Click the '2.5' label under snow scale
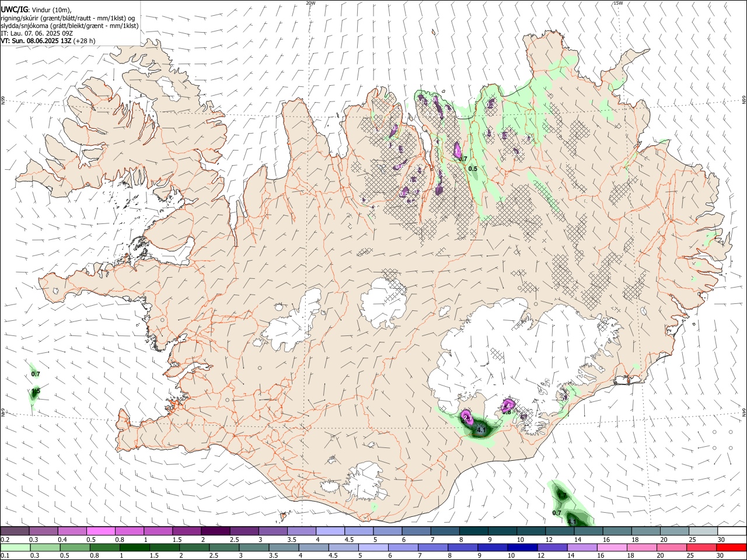The image size is (747, 560). click(x=234, y=540)
